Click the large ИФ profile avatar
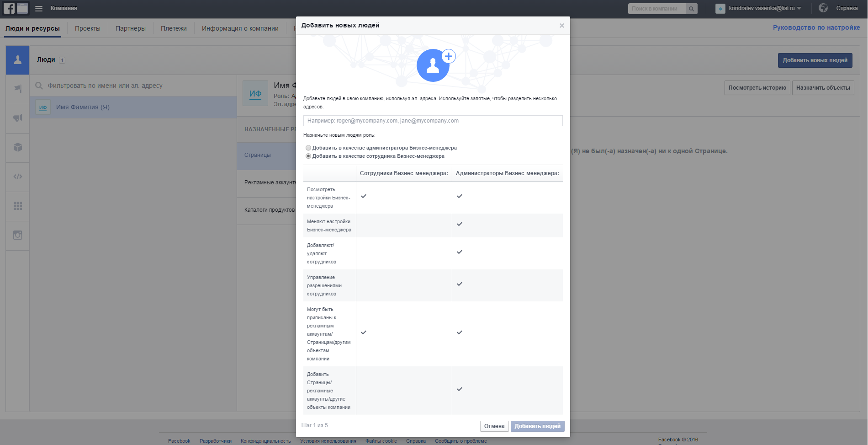Image resolution: width=868 pixels, height=445 pixels. [x=255, y=93]
